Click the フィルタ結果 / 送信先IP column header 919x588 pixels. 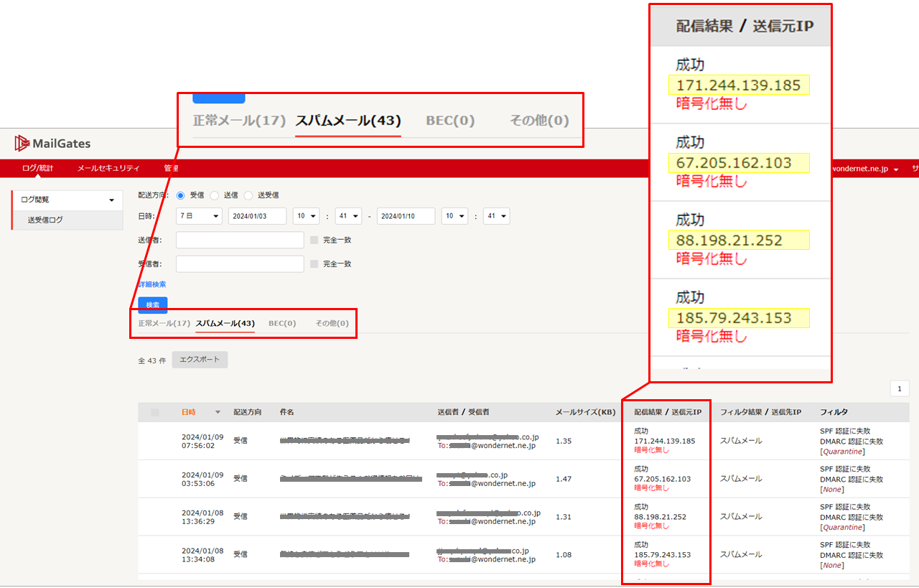[x=760, y=412]
